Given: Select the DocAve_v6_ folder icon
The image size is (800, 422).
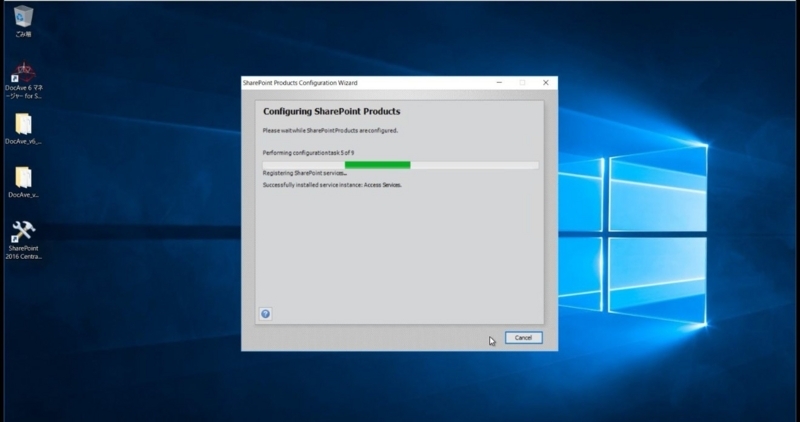Looking at the screenshot, I should pyautogui.click(x=23, y=129).
